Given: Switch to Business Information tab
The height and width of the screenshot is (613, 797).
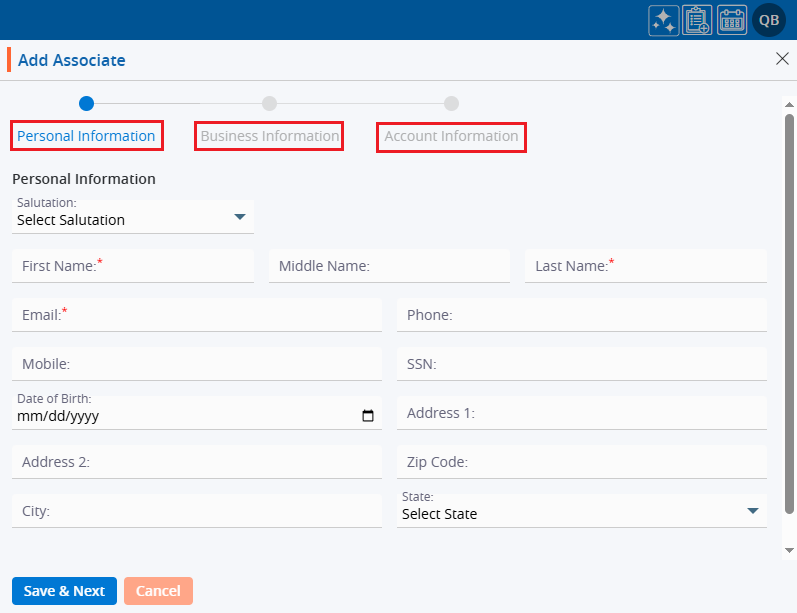Looking at the screenshot, I should (269, 136).
